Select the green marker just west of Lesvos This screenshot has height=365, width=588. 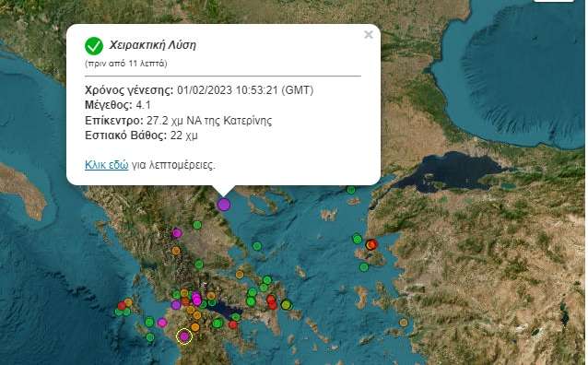pyautogui.click(x=357, y=239)
